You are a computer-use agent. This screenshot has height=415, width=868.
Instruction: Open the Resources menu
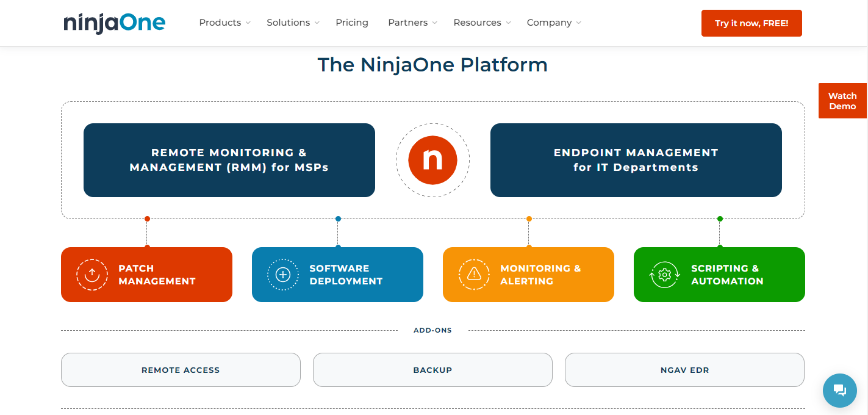478,23
